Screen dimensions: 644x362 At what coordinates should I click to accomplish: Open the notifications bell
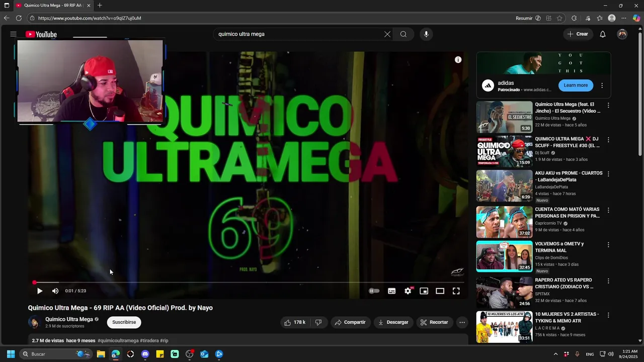pos(602,34)
